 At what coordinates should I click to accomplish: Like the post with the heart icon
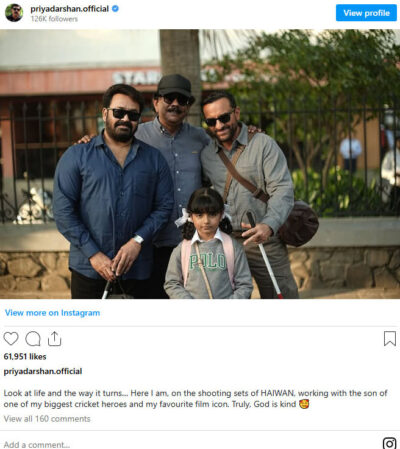click(11, 339)
